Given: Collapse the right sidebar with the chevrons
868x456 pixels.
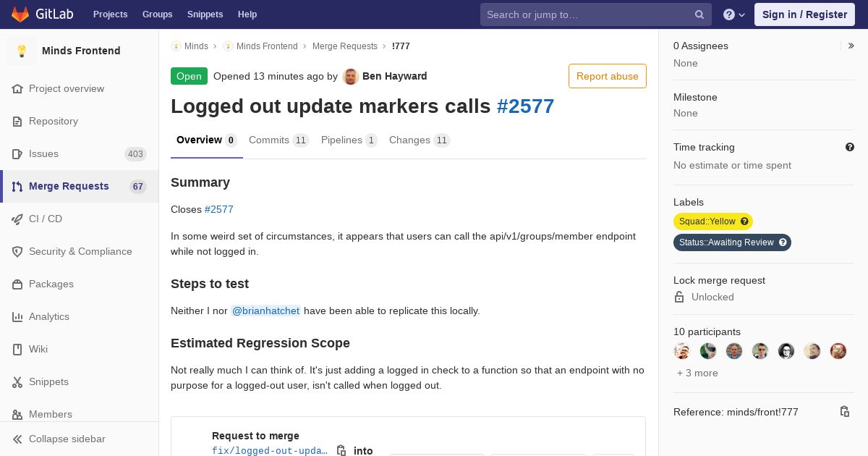Looking at the screenshot, I should click(x=851, y=46).
